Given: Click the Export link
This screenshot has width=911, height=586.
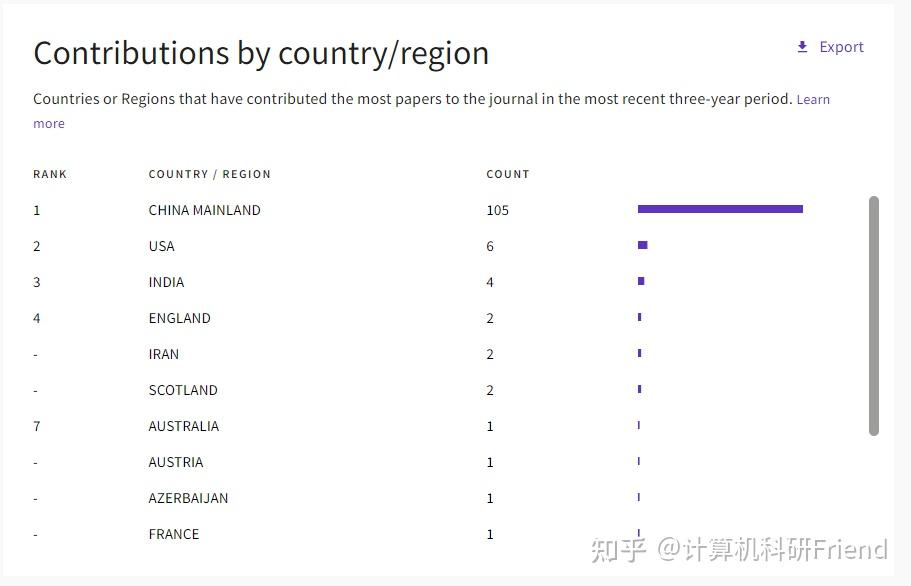Looking at the screenshot, I should pos(840,47).
